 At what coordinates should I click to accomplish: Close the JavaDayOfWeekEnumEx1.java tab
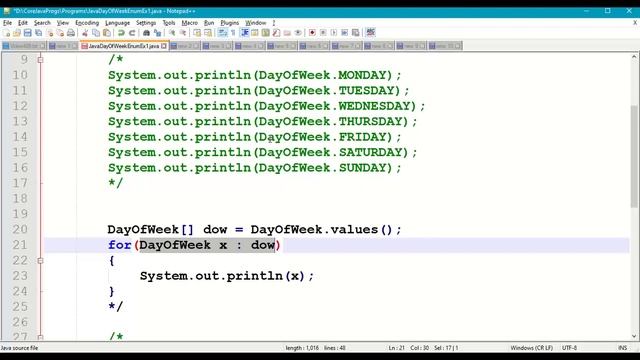pyautogui.click(x=164, y=46)
